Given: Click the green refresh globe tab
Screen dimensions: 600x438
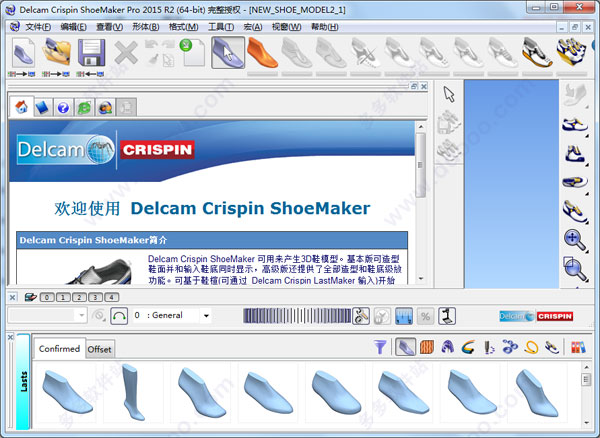Looking at the screenshot, I should click(x=84, y=107).
